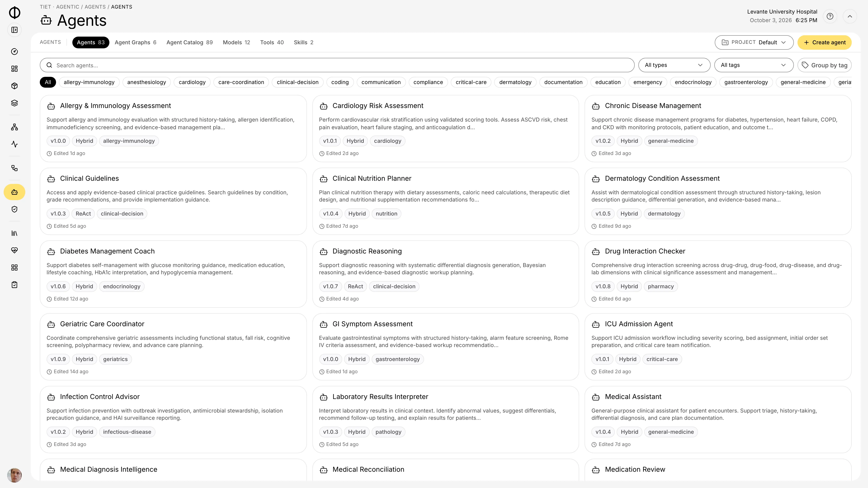Open the shield check sidebar icon

14,209
